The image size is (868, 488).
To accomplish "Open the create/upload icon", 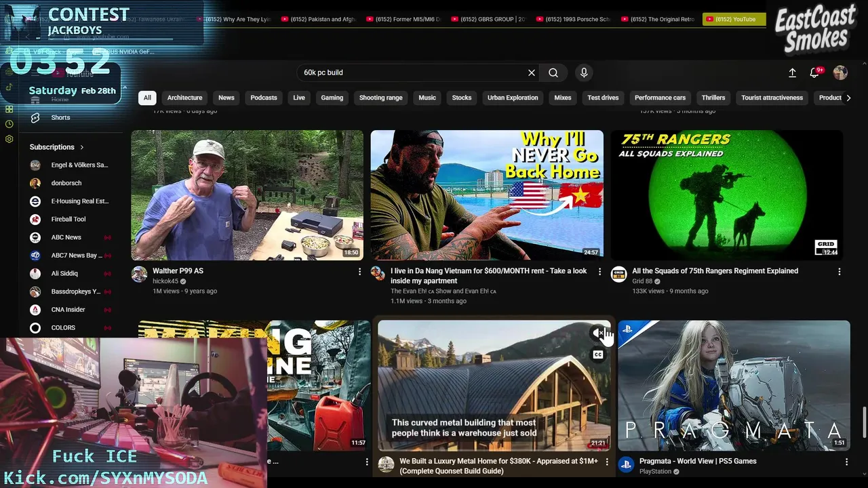I will (x=792, y=73).
